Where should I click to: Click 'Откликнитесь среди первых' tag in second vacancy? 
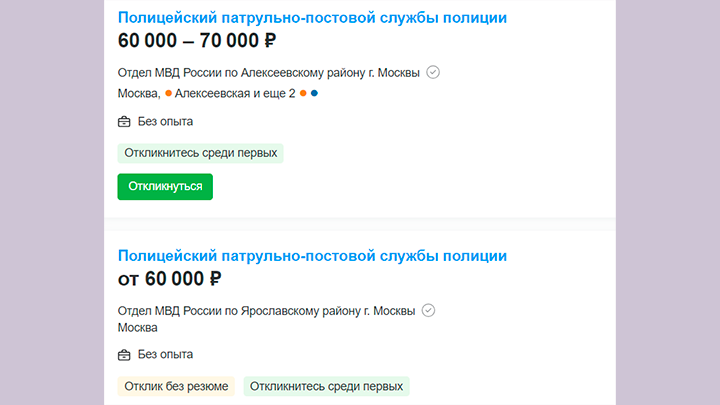(x=326, y=386)
